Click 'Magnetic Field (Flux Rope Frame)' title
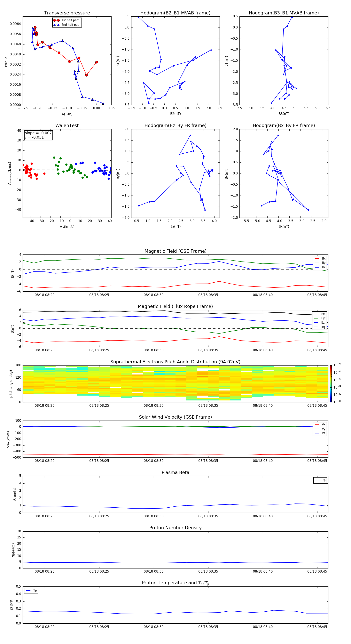 click(x=175, y=307)
